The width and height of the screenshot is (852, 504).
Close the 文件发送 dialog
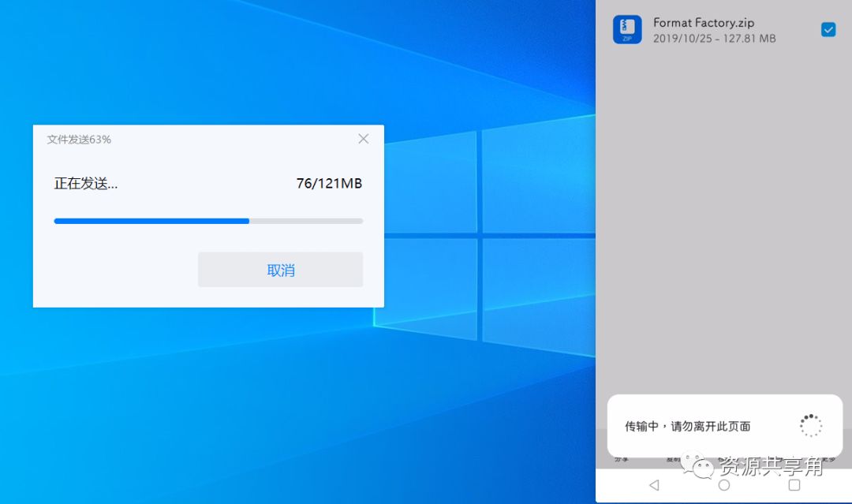tap(364, 139)
